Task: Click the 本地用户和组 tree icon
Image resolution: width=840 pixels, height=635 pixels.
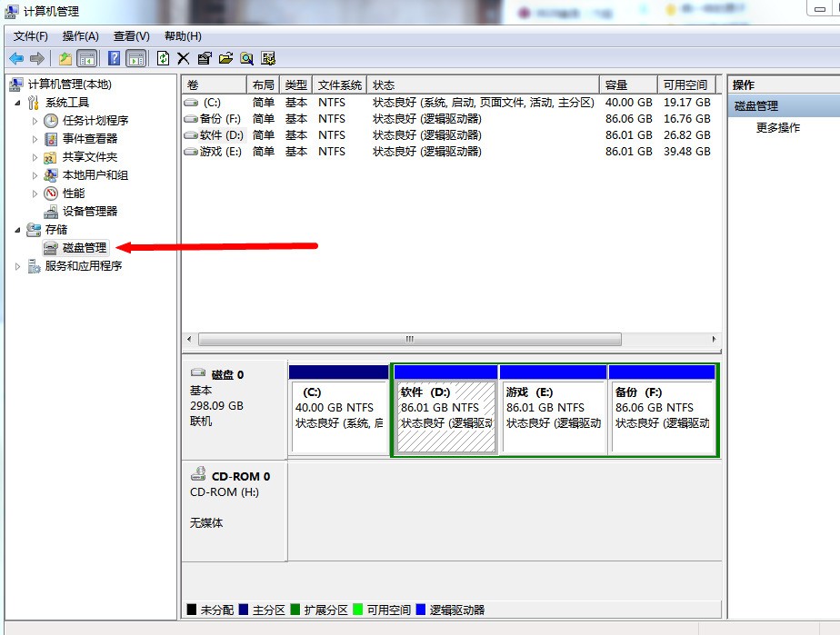Action: pos(51,175)
